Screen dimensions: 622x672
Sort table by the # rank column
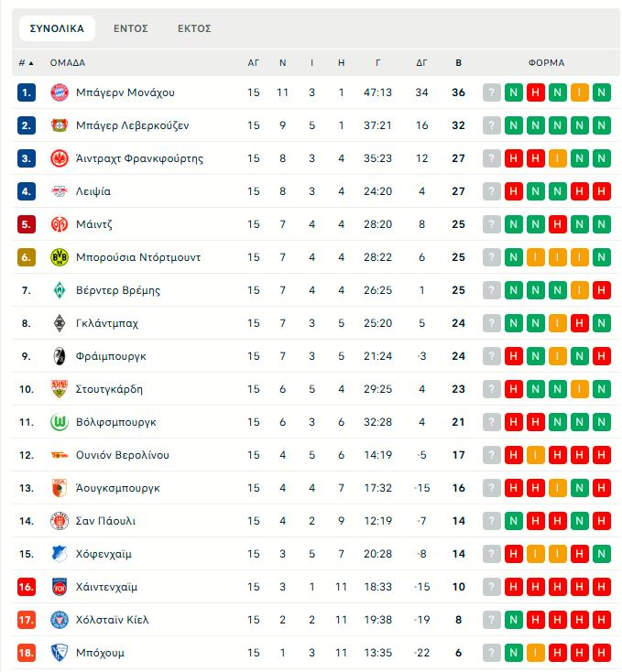pyautogui.click(x=26, y=63)
